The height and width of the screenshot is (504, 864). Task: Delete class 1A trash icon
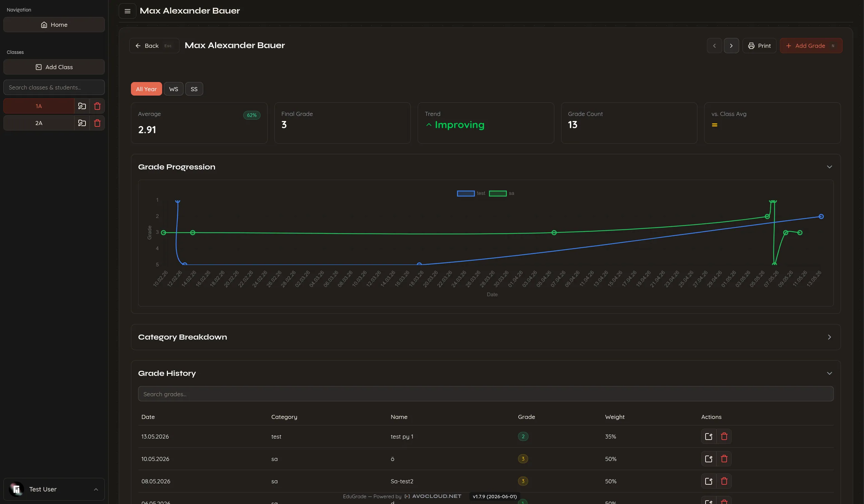point(97,106)
